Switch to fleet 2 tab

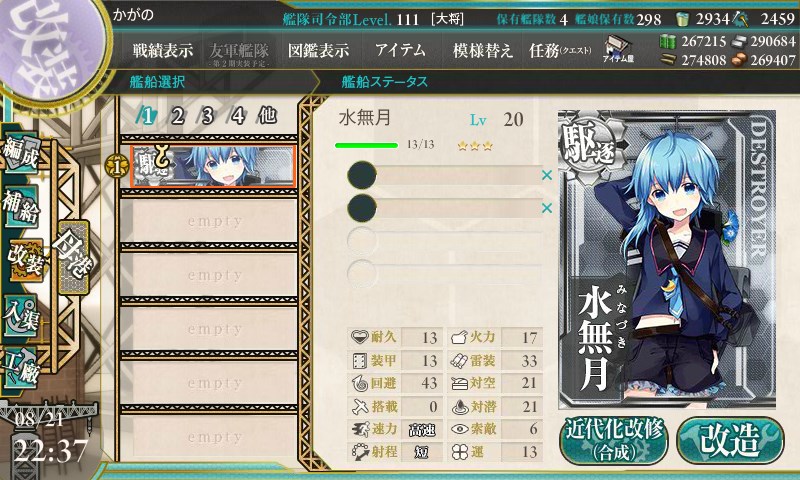coord(177,116)
